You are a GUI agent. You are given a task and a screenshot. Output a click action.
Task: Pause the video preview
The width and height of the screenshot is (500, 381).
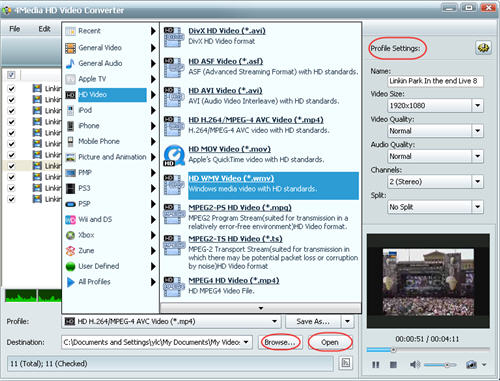point(376,365)
